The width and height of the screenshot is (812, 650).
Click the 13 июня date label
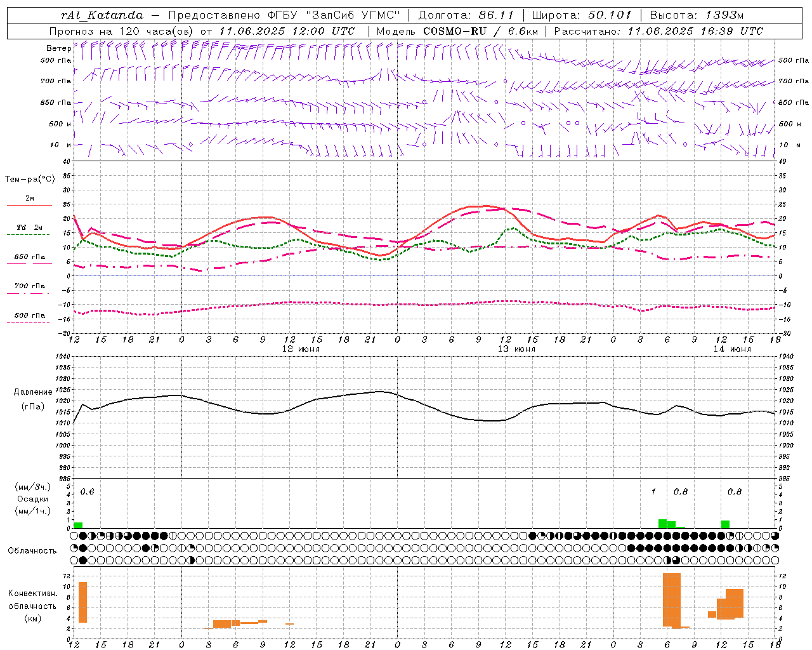coord(516,349)
